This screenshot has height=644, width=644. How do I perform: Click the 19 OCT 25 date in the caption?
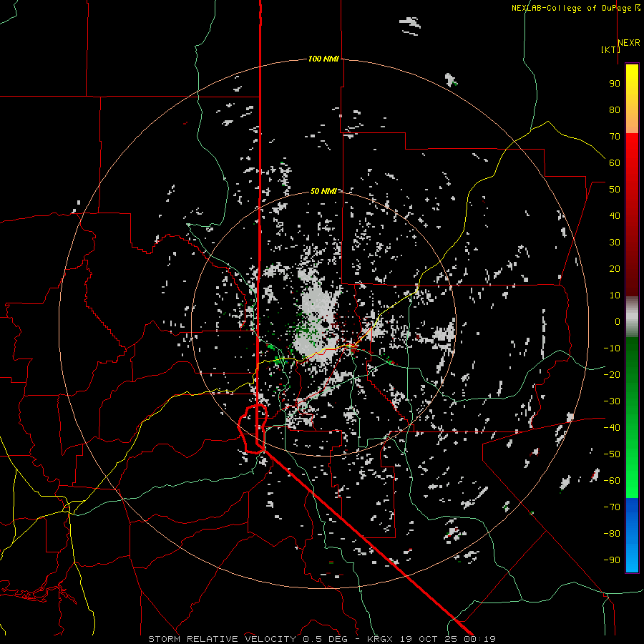click(429, 639)
